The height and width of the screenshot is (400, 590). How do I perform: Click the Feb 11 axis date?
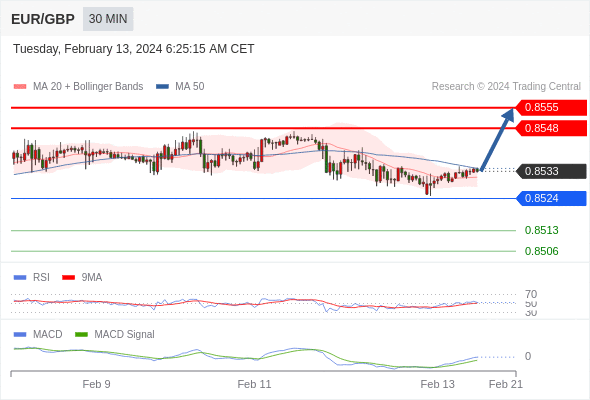pos(254,384)
